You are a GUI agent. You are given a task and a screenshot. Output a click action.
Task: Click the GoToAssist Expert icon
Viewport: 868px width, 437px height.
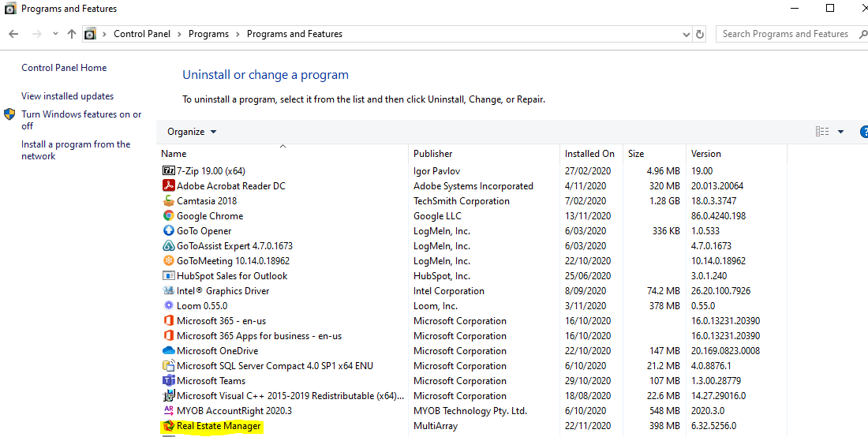click(168, 245)
